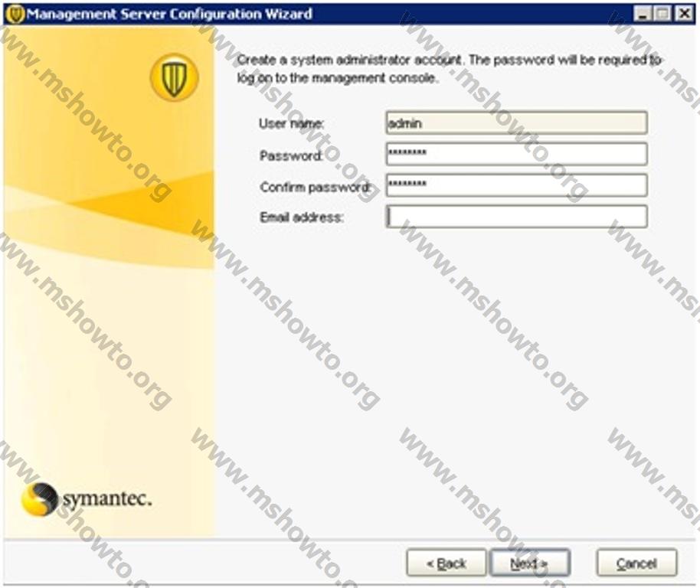Focus the User name field containing admin
This screenshot has height=588, width=700.
[516, 123]
